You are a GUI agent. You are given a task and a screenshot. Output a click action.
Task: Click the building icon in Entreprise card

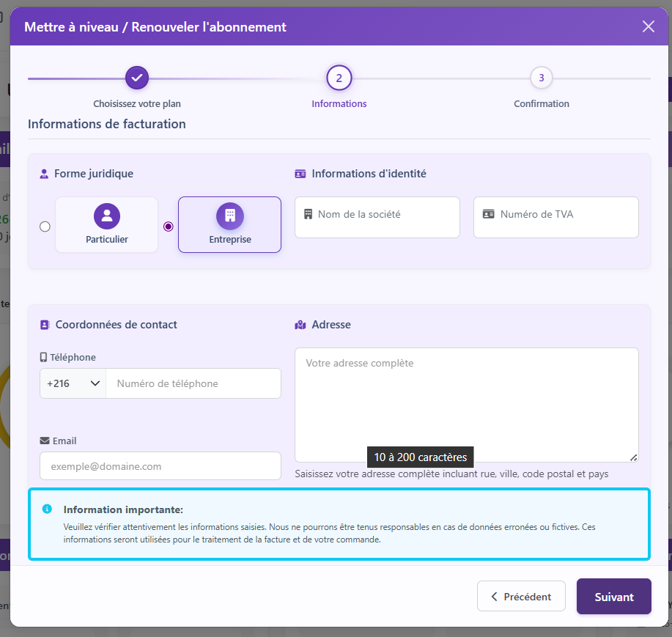point(229,216)
